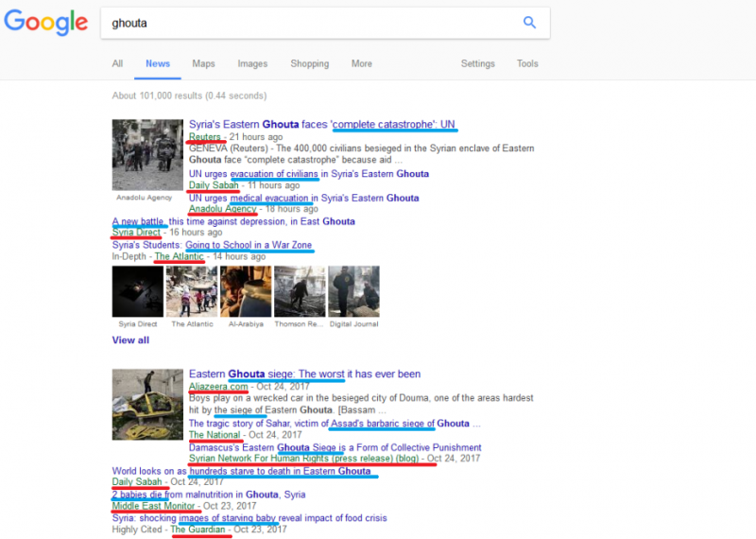
Task: Click the Syria Direct dark thumbnail
Action: click(138, 291)
